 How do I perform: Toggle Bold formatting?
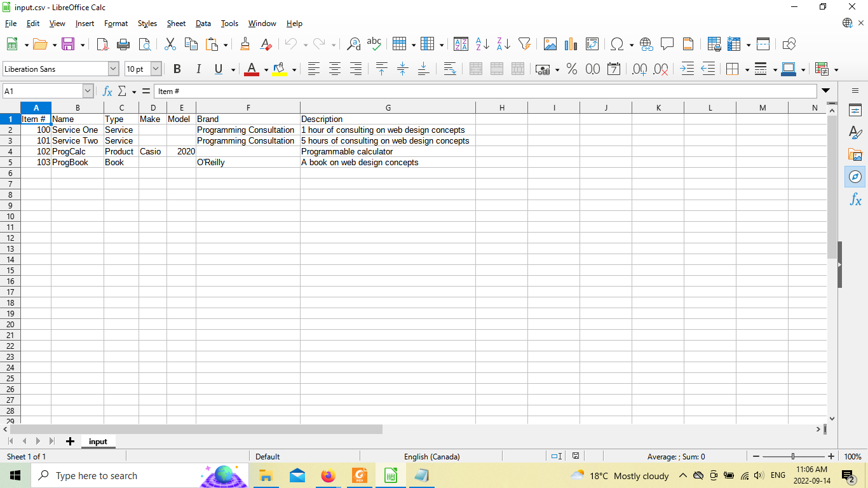[177, 69]
